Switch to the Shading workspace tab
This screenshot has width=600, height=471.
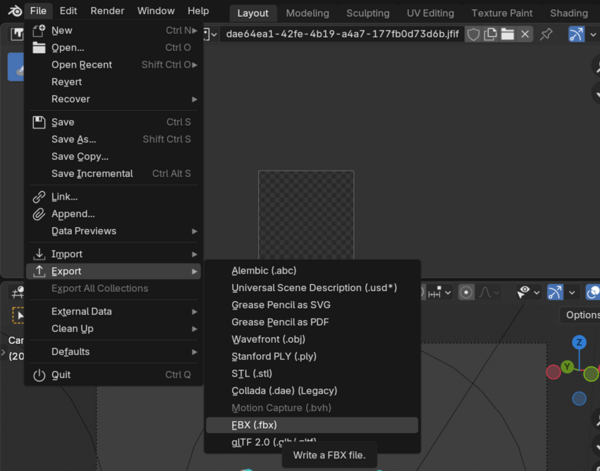tap(569, 13)
